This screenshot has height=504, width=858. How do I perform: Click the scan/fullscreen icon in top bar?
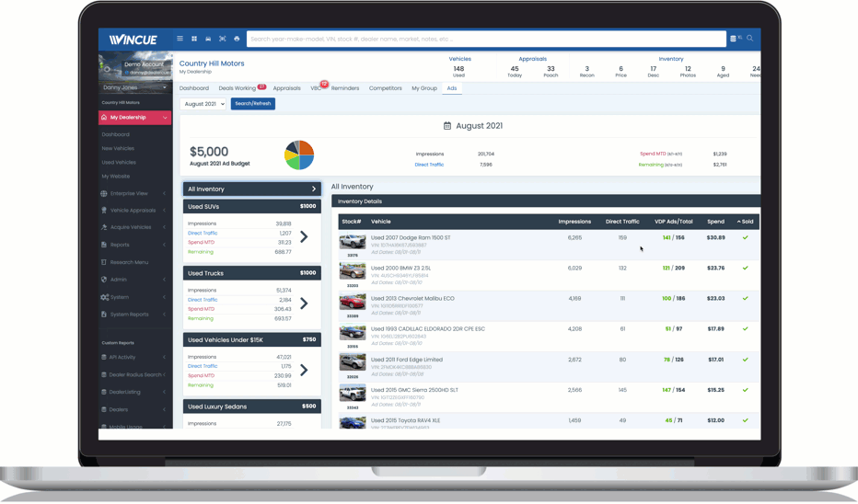[222, 39]
